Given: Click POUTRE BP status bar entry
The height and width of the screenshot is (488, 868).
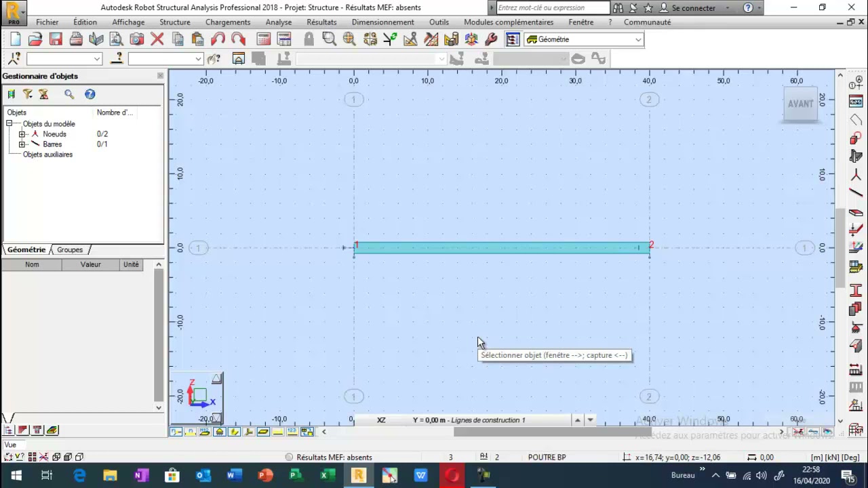Looking at the screenshot, I should (547, 457).
